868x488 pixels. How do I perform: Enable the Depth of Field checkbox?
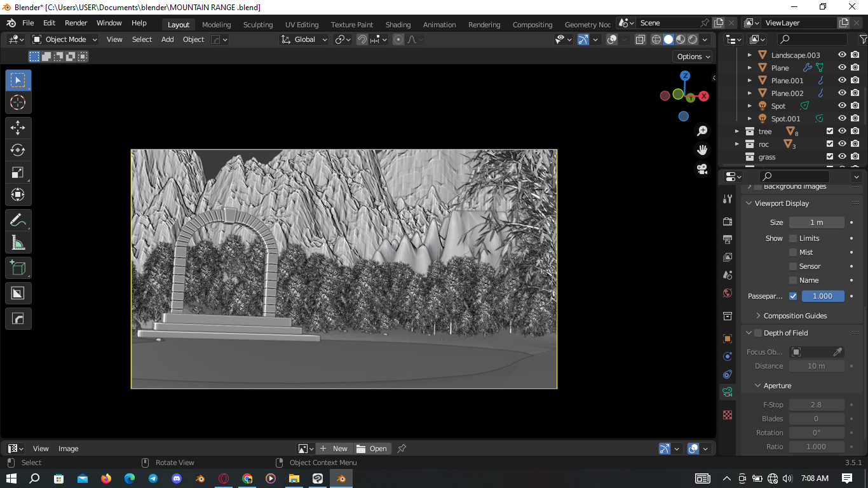point(758,333)
